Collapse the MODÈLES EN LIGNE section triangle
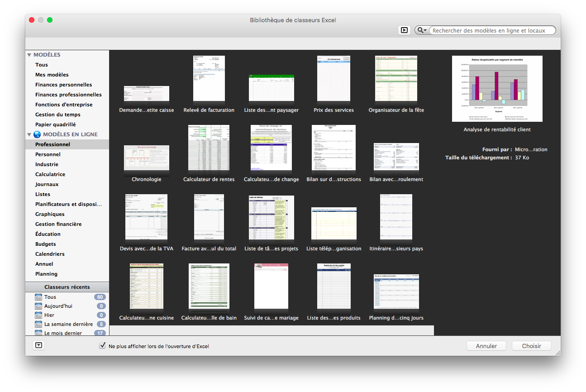Image resolution: width=586 pixels, height=392 pixels. [x=30, y=134]
